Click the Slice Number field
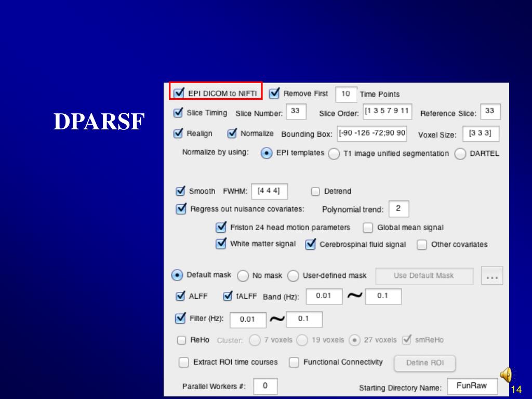This screenshot has width=532, height=399. pos(296,111)
